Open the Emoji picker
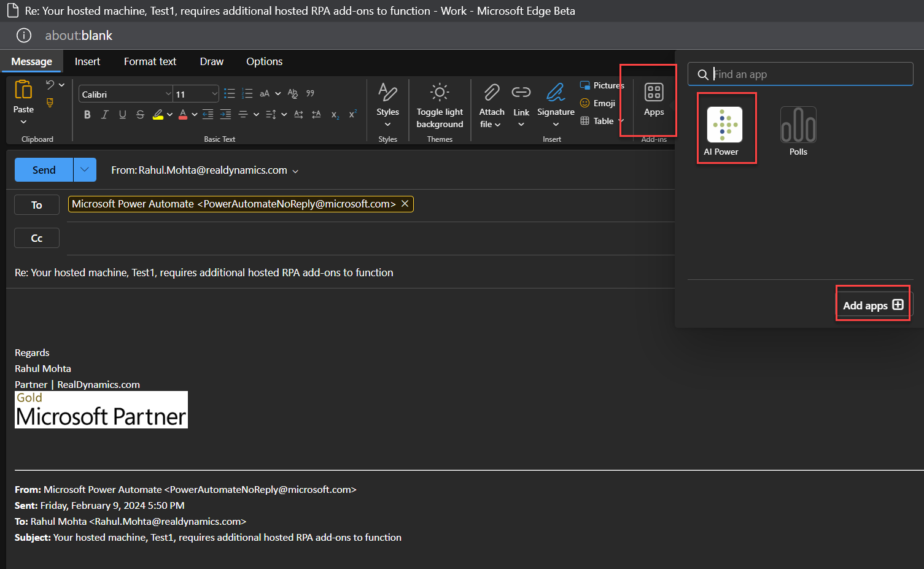924x569 pixels. point(597,103)
